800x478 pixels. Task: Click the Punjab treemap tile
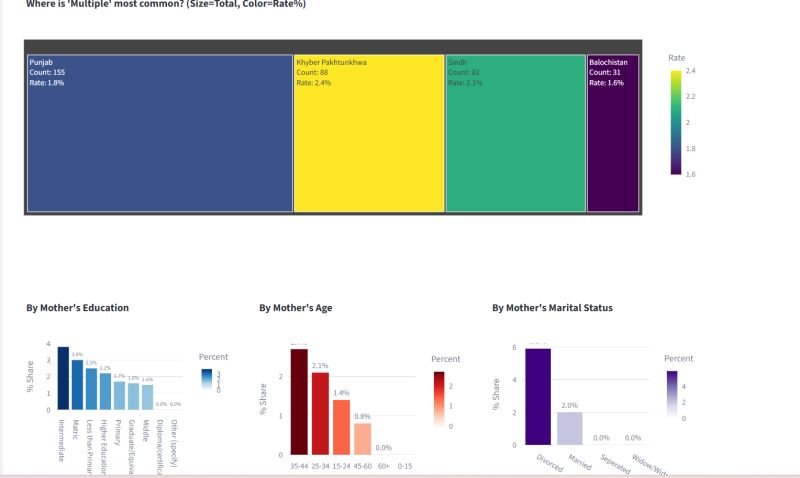point(160,133)
